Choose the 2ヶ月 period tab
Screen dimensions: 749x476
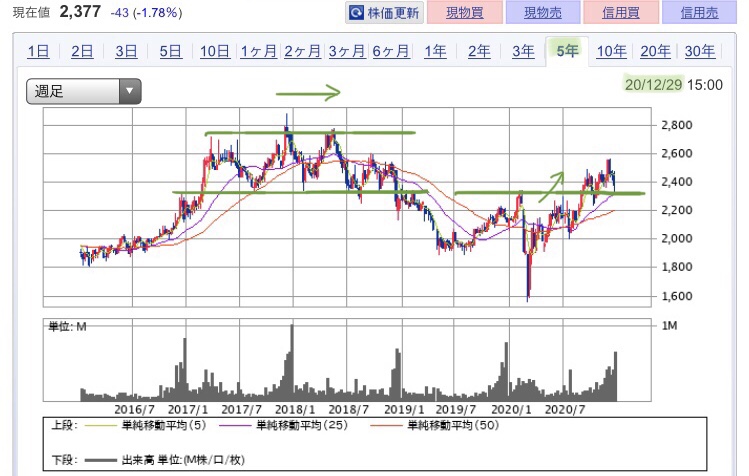pyautogui.click(x=302, y=51)
